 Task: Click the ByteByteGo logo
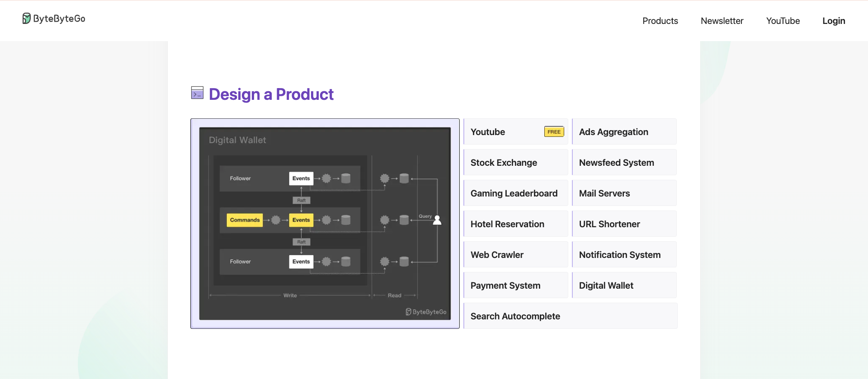point(54,19)
